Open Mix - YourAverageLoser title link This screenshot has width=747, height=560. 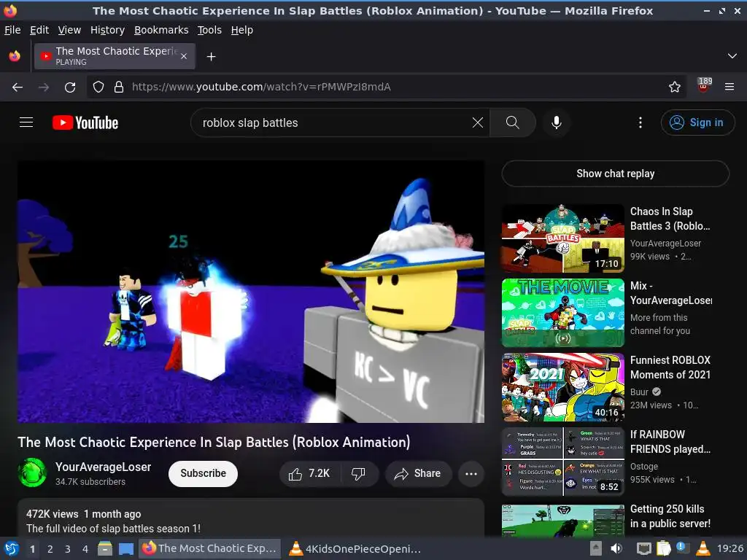(671, 293)
